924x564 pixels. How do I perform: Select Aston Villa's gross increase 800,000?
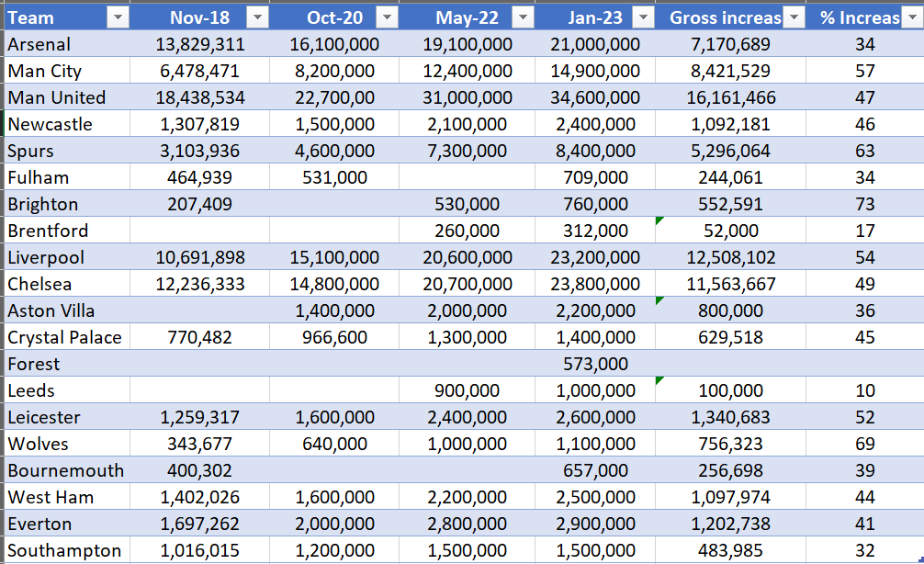pos(731,310)
